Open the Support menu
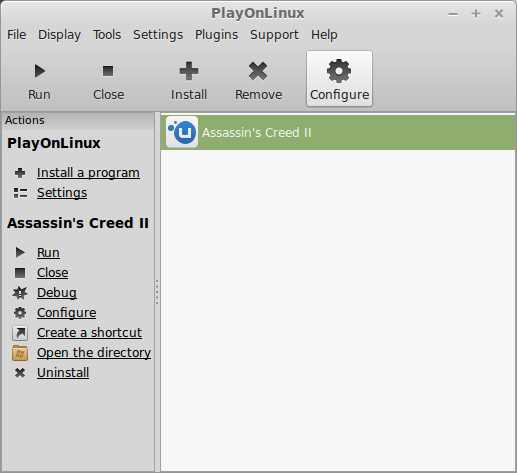The image size is (517, 473). pos(274,35)
